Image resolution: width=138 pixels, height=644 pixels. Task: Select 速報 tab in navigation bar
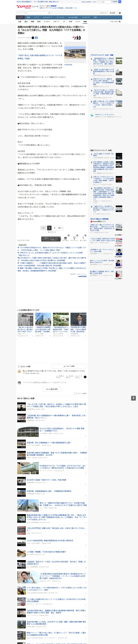pyautogui.click(x=28, y=17)
